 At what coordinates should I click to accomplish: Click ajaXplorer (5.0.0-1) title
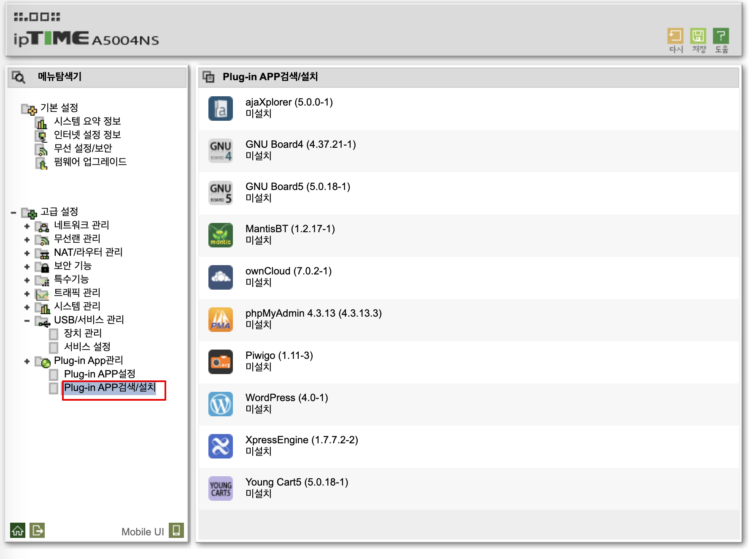[289, 102]
